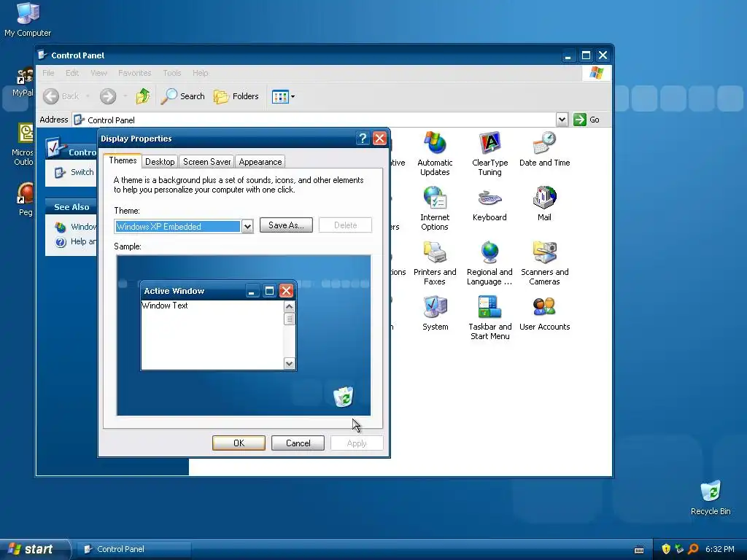Viewport: 747px width, 560px height.
Task: Click the theme Sample preview image
Action: coord(244,335)
